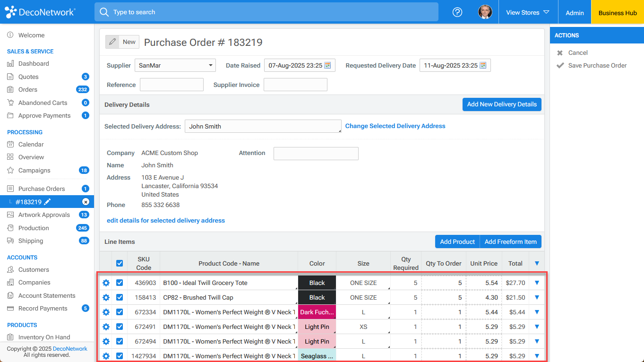Expand row arrow for CP82 Brushed Twill Cap

537,298
